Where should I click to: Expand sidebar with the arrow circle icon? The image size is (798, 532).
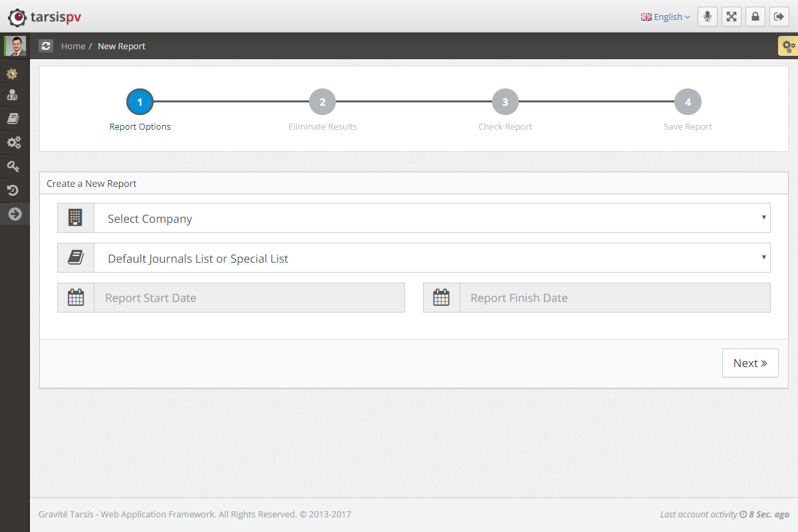coord(15,213)
